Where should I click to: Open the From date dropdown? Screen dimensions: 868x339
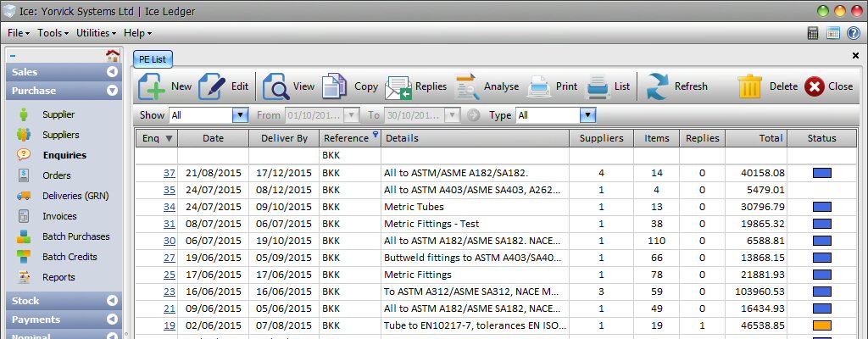point(351,115)
